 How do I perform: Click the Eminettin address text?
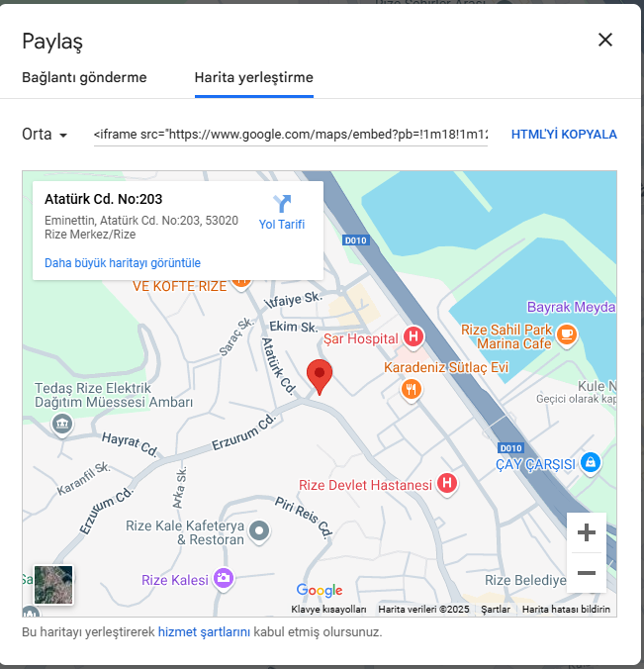point(141,228)
